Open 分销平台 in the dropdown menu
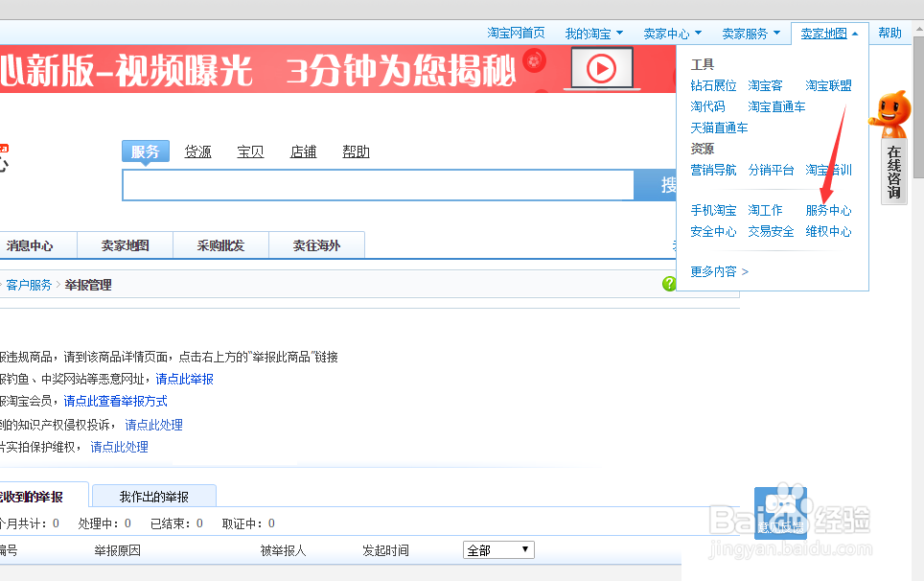Screen dimensions: 924x581 click(x=771, y=171)
